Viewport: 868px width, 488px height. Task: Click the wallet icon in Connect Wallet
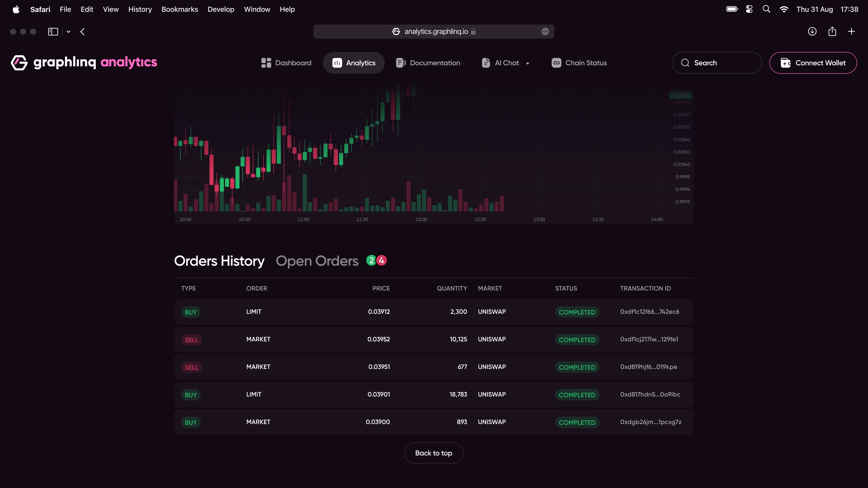[x=786, y=63]
